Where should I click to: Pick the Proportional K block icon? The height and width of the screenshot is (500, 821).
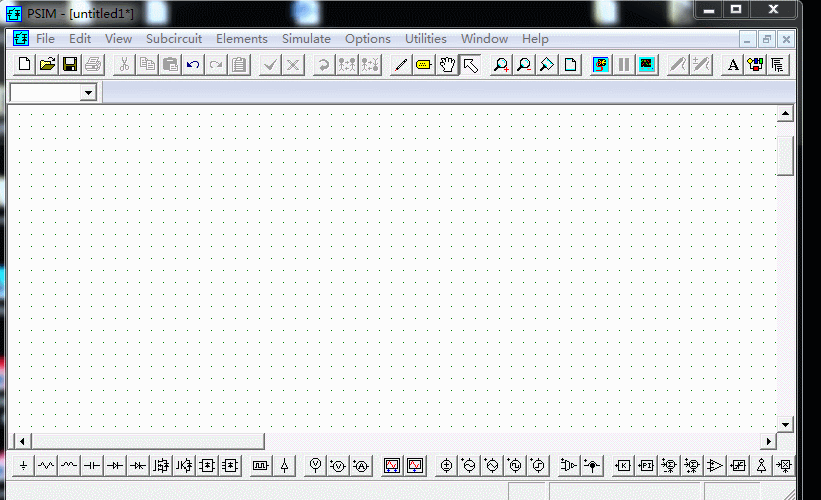(x=623, y=465)
